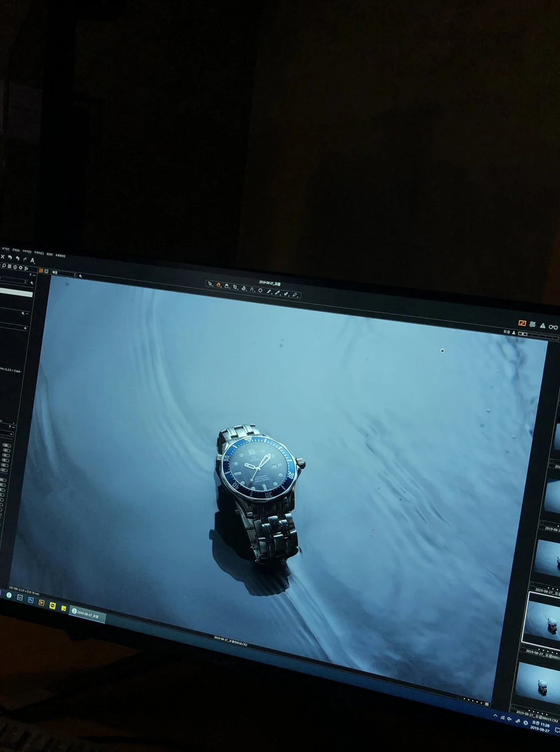Switch to the single-view viewer icon

pyautogui.click(x=46, y=271)
